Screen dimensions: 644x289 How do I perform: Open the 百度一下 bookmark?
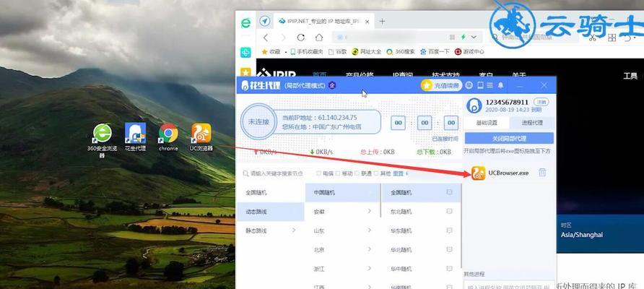435,52
